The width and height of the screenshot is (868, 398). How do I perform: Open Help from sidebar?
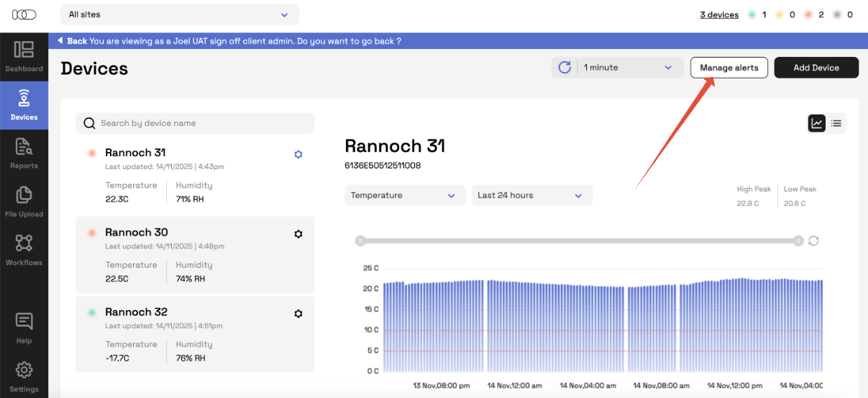[x=24, y=328]
